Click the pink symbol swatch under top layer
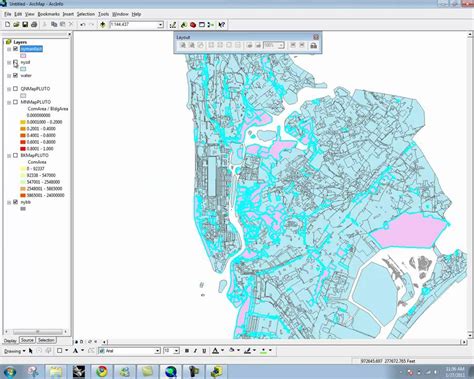Viewport: 474px width, 379px height. pyautogui.click(x=23, y=56)
